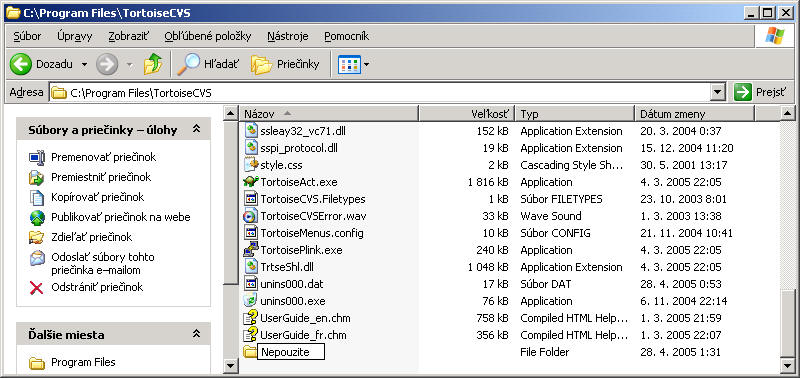Go back with the Dozadu button
The width and height of the screenshot is (800, 378).
point(41,64)
